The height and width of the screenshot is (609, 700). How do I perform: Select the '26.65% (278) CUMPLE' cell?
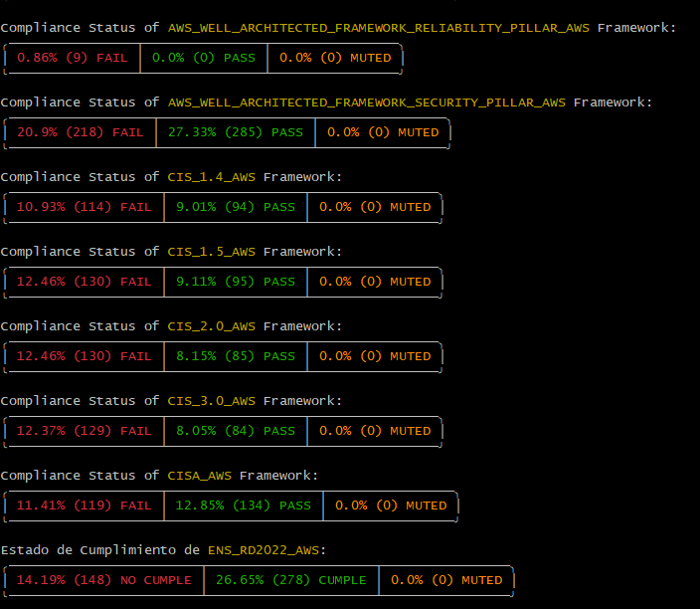[x=291, y=580]
